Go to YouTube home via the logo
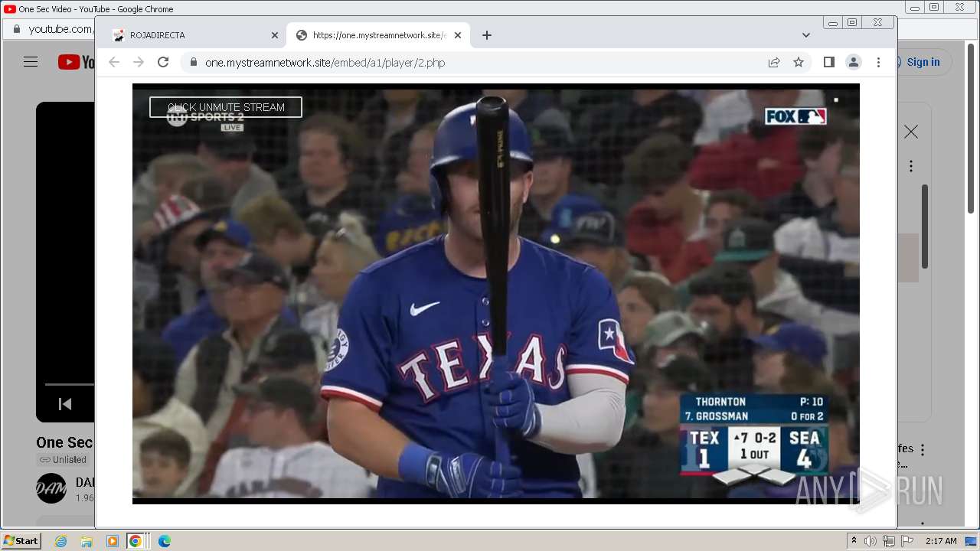Screen dimensions: 980x551 coord(75,62)
